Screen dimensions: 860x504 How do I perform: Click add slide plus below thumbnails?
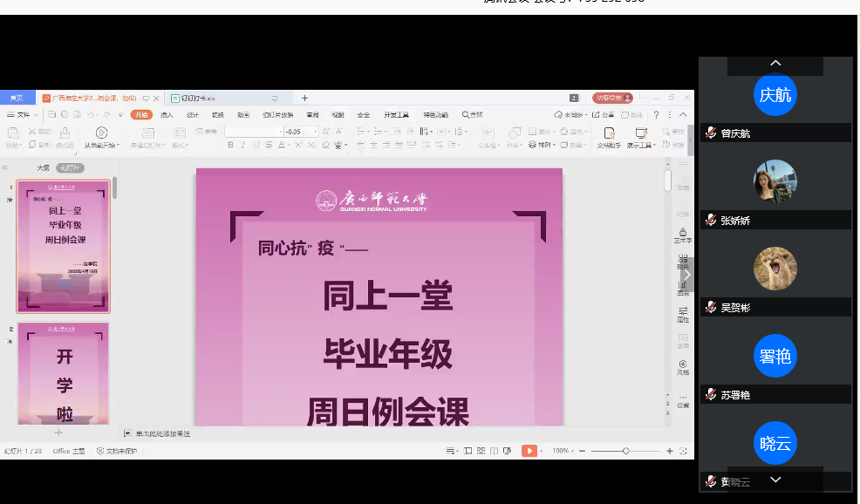click(x=58, y=432)
